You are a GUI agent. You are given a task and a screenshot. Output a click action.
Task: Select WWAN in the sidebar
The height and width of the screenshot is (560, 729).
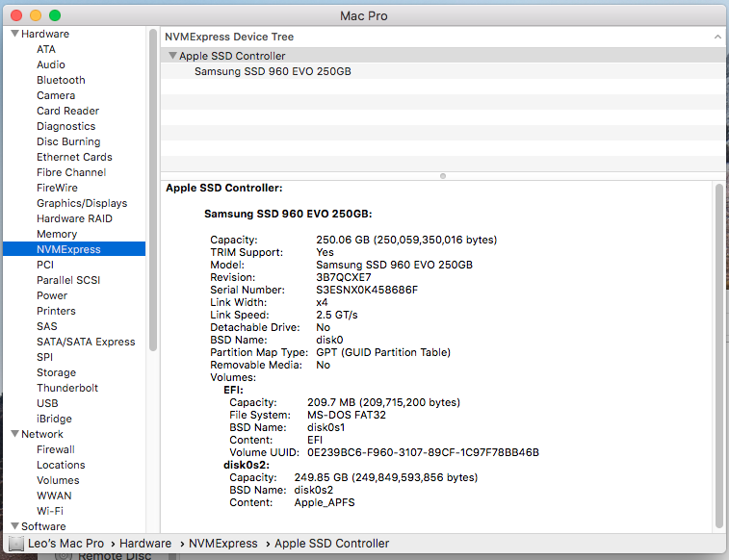[x=54, y=495]
